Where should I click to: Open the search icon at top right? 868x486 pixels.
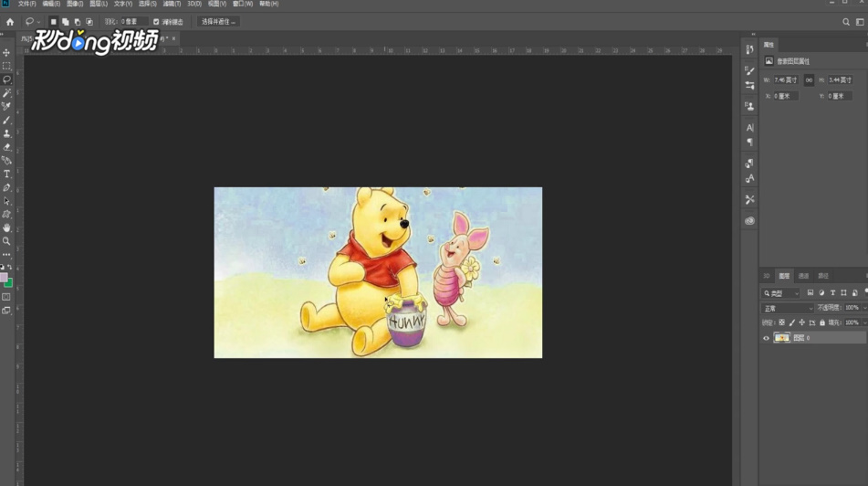tap(846, 22)
